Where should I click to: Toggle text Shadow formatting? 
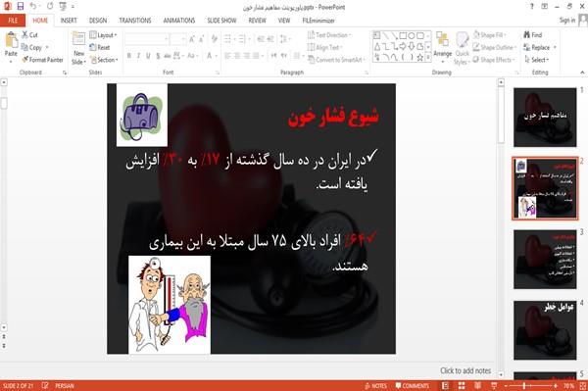(158, 56)
